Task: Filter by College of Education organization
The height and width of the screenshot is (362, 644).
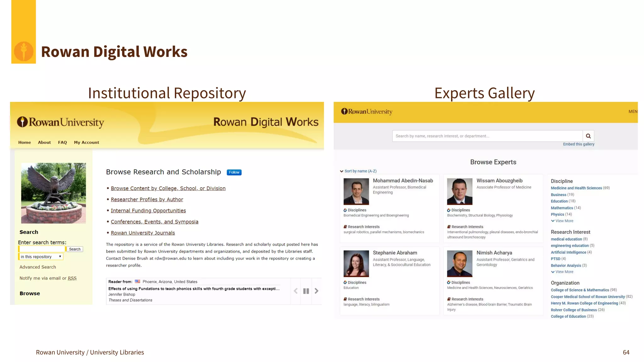Action: pyautogui.click(x=568, y=316)
